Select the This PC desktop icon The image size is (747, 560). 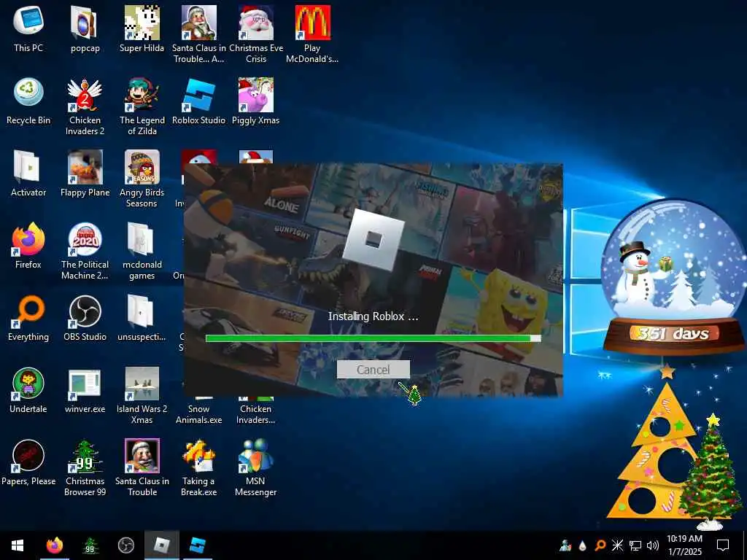[28, 29]
